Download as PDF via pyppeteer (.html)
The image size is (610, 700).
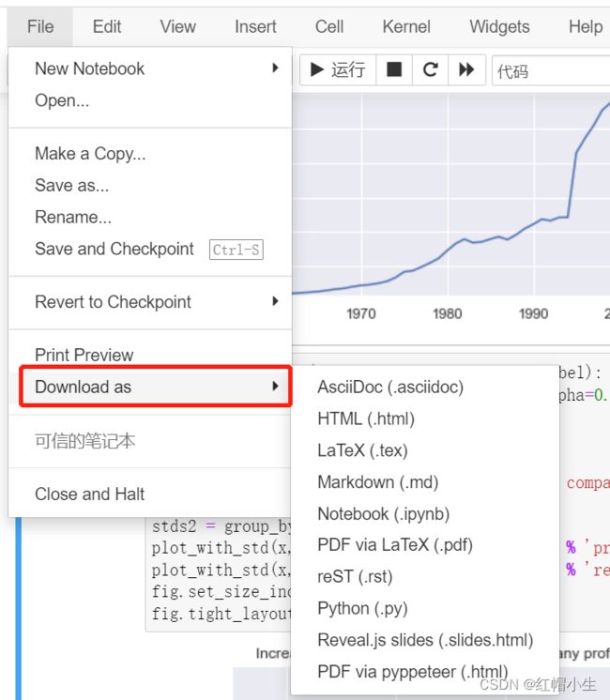pos(425,672)
